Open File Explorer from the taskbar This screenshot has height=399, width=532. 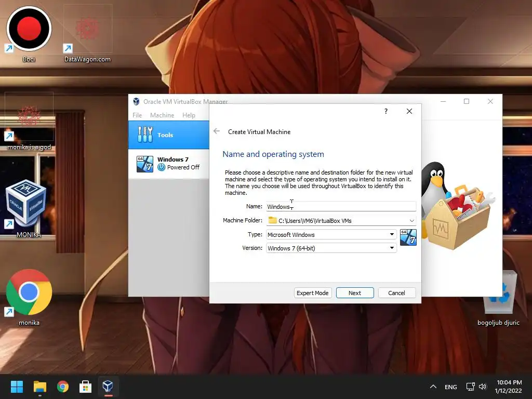click(x=39, y=387)
